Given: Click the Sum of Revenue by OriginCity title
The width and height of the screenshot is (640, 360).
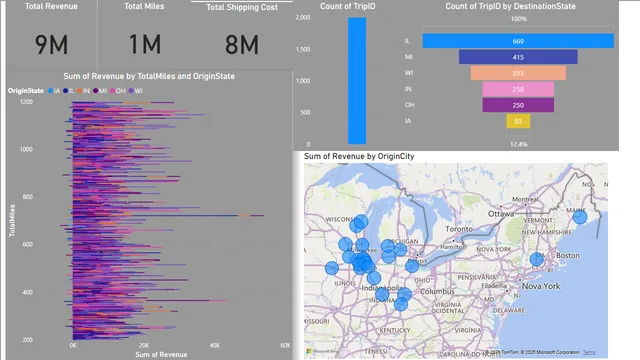Looking at the screenshot, I should pyautogui.click(x=359, y=156).
